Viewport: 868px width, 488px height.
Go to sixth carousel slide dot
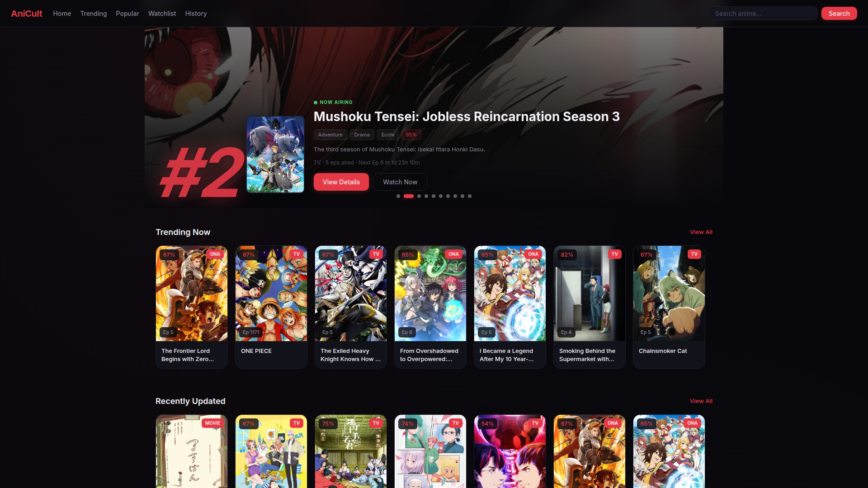coord(441,196)
